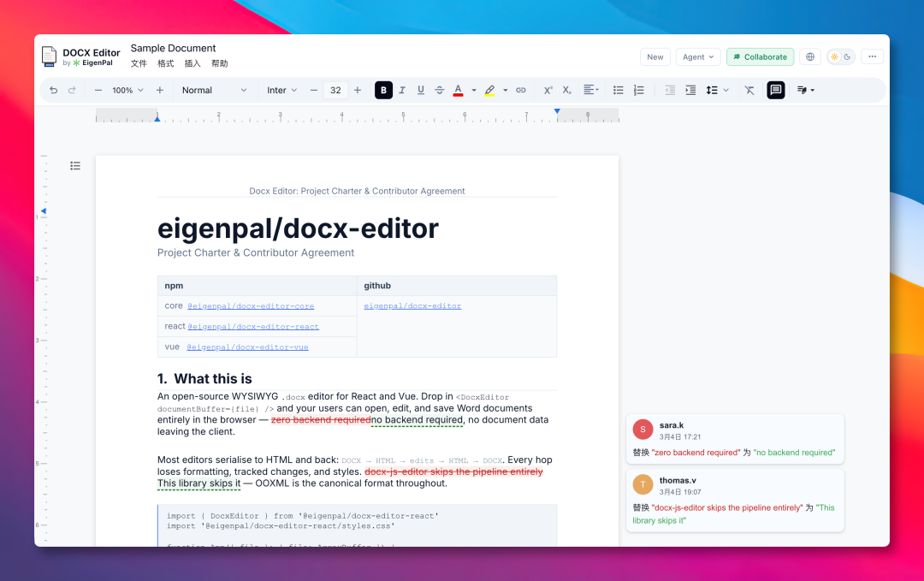Clear formatting with the eraser icon
This screenshot has width=924, height=581.
[749, 90]
